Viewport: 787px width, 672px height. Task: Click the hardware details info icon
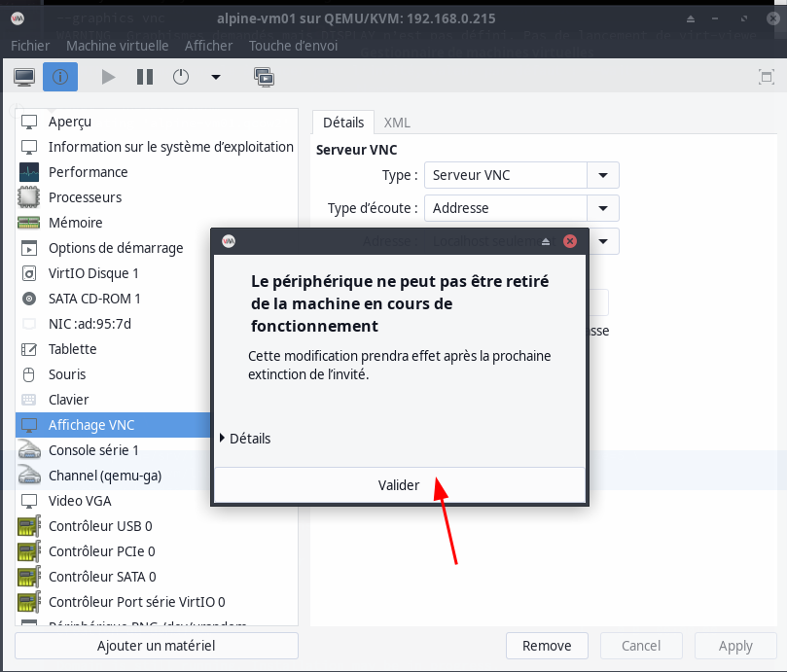click(59, 77)
